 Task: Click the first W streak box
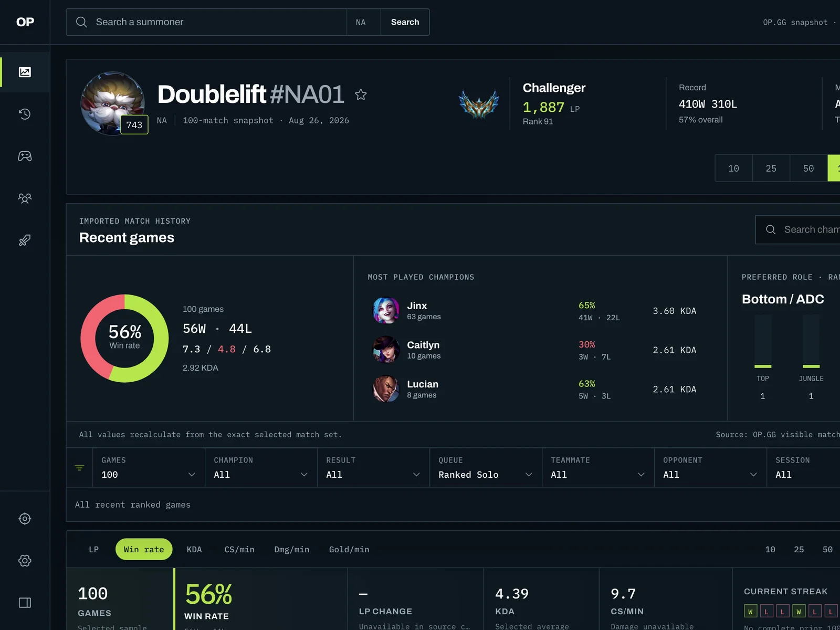point(750,612)
